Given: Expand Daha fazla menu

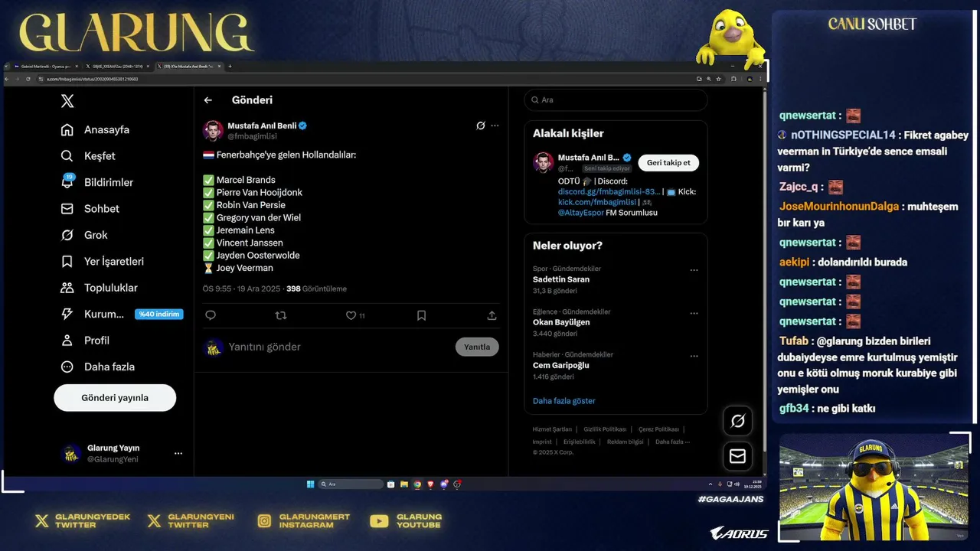Looking at the screenshot, I should [x=98, y=367].
